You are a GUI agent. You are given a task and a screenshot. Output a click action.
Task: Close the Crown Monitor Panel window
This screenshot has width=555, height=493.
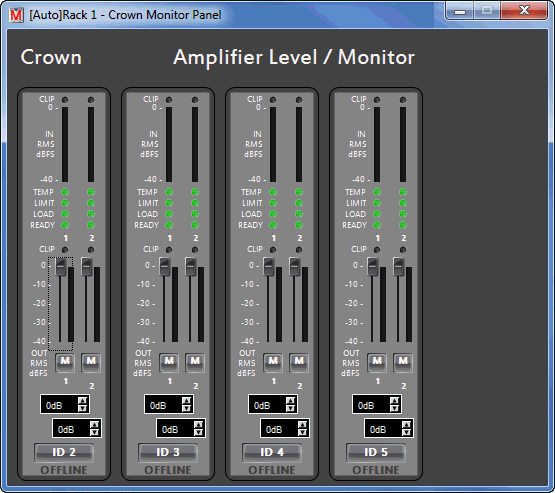coord(524,11)
